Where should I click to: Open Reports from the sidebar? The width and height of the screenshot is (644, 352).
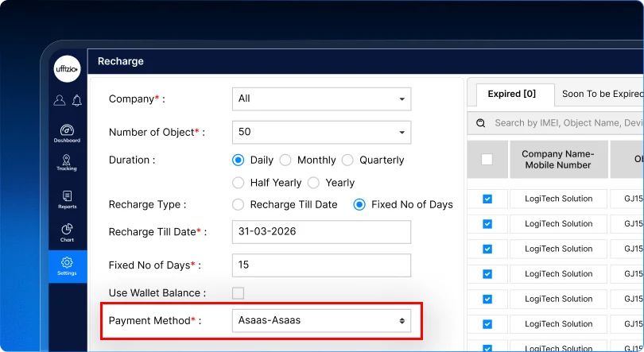(x=67, y=199)
